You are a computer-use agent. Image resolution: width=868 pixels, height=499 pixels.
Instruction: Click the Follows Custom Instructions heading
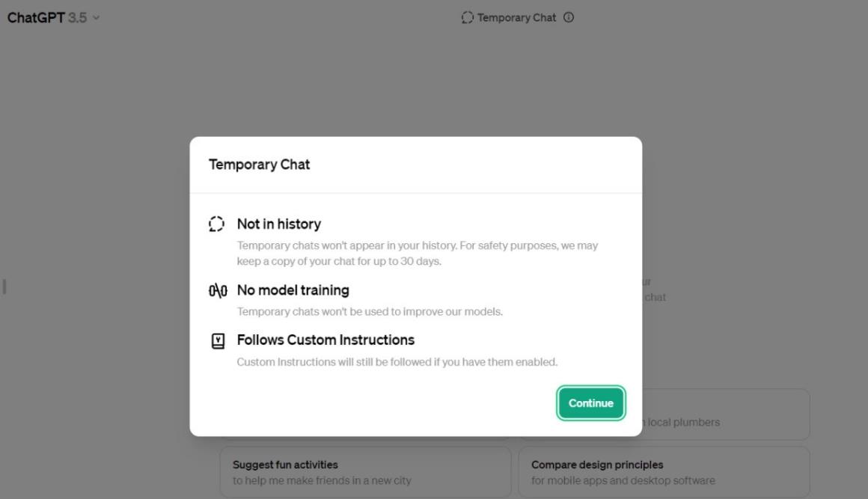325,340
